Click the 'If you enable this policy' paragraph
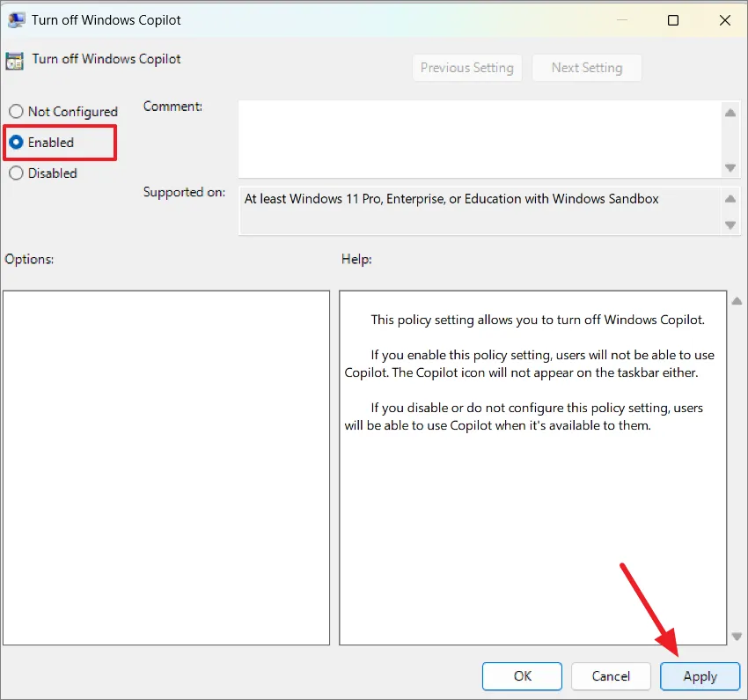This screenshot has width=748, height=700. [530, 364]
